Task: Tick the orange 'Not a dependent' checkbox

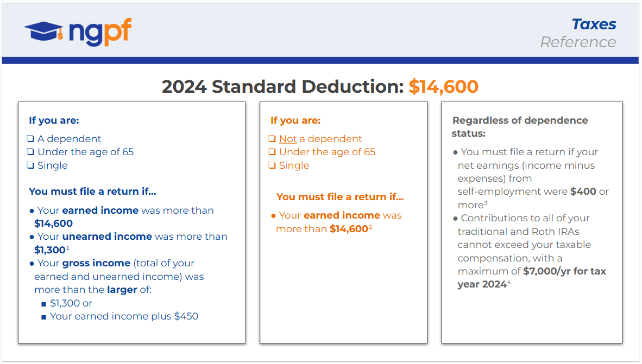Action: 273,139
